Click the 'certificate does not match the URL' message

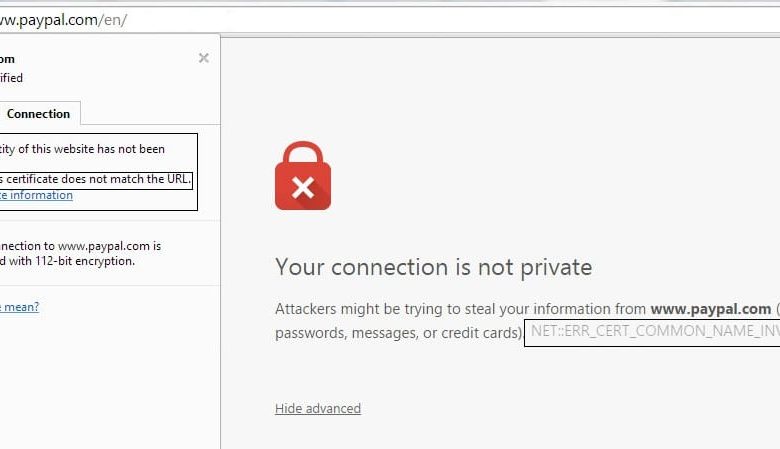pos(96,179)
